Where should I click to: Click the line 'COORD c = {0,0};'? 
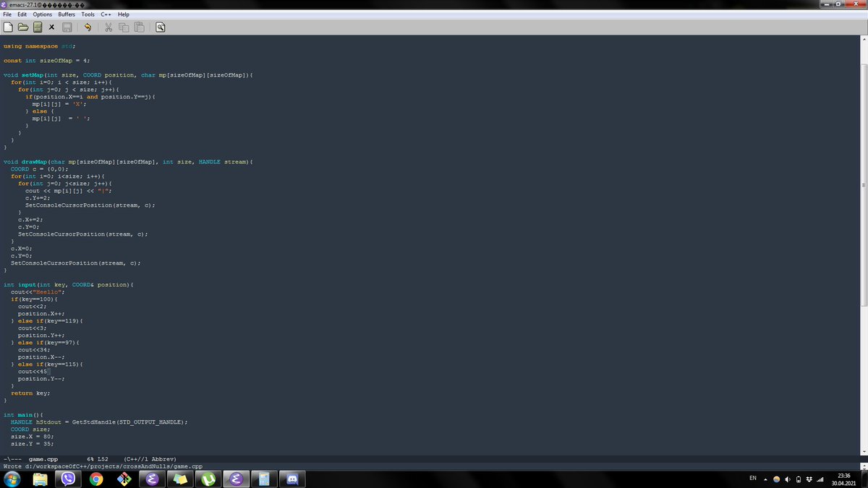(x=39, y=169)
